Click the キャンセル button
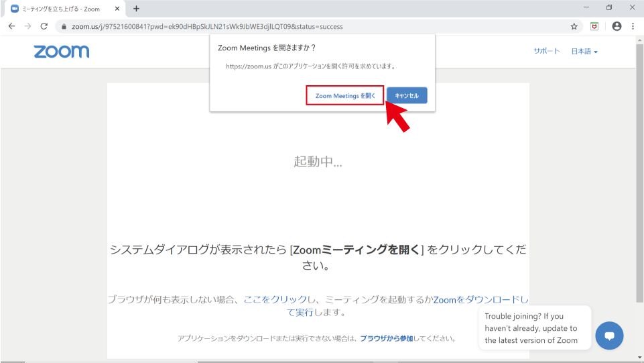644x363 pixels. (407, 95)
